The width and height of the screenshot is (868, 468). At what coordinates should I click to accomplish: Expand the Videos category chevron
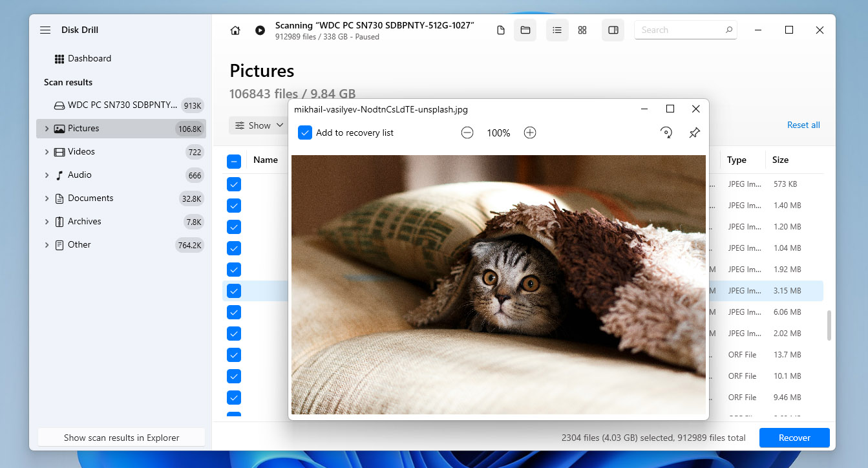point(47,152)
